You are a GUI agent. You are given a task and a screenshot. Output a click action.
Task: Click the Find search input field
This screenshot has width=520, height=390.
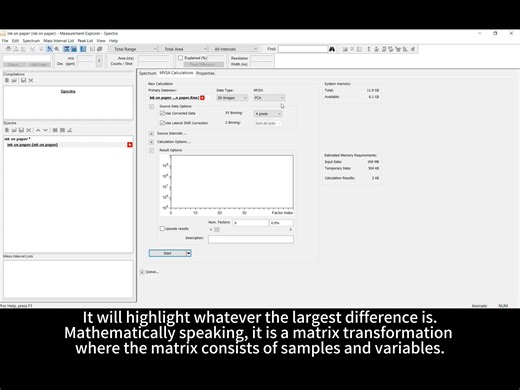(x=303, y=49)
